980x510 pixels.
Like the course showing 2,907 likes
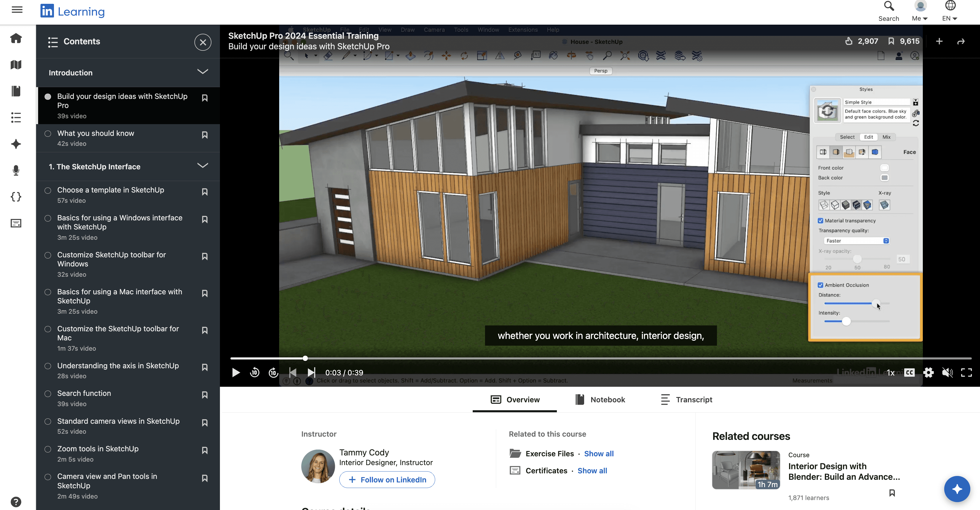(861, 41)
